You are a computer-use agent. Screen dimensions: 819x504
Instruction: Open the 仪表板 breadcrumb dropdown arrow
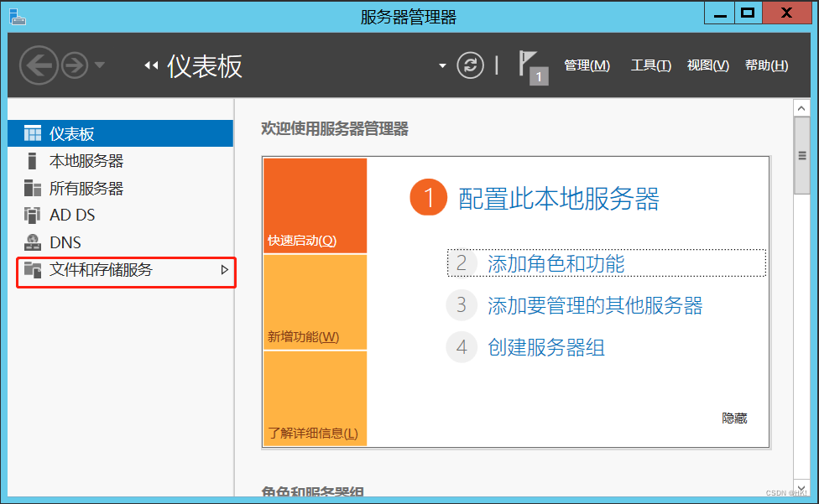pos(442,65)
